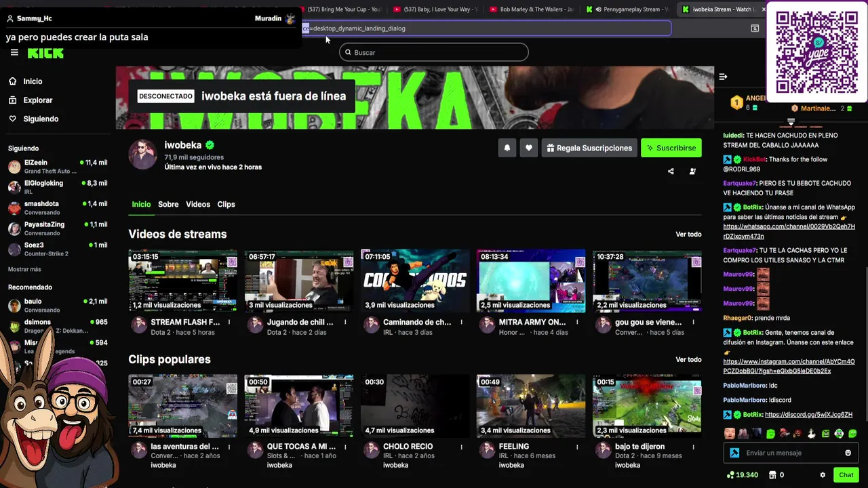Screen dimensions: 868x488
Task: Open the Instagram channel link in chat
Action: (789, 366)
